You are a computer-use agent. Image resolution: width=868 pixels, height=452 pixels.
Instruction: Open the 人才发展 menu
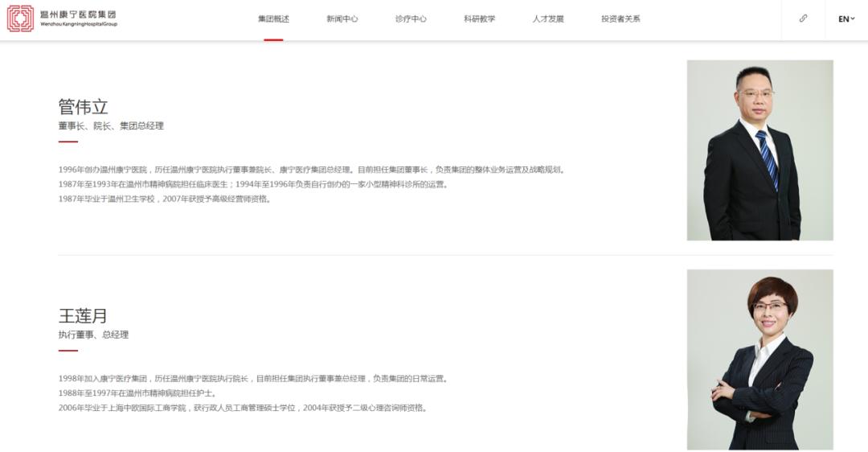click(548, 18)
